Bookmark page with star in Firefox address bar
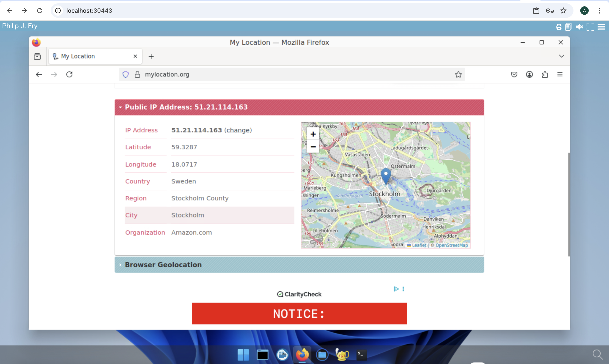Viewport: 609px width, 364px height. (458, 74)
